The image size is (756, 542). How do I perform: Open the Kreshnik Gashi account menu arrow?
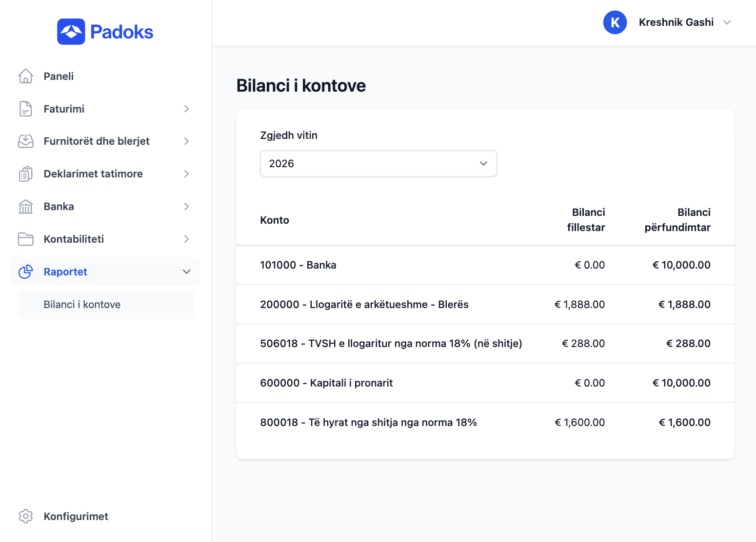point(727,22)
